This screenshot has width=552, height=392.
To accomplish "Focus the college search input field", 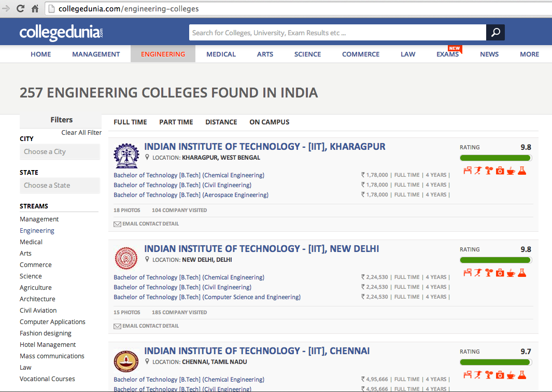I will coord(337,32).
